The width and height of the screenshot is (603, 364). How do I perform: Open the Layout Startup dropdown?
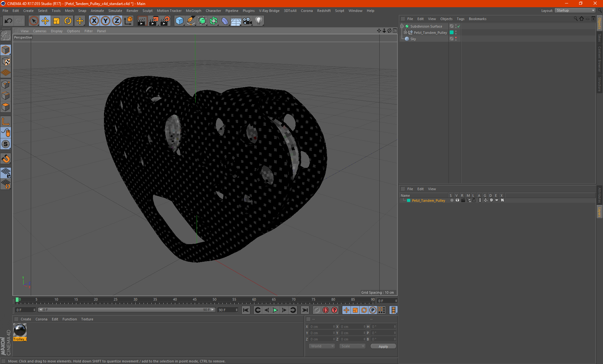[x=575, y=10]
